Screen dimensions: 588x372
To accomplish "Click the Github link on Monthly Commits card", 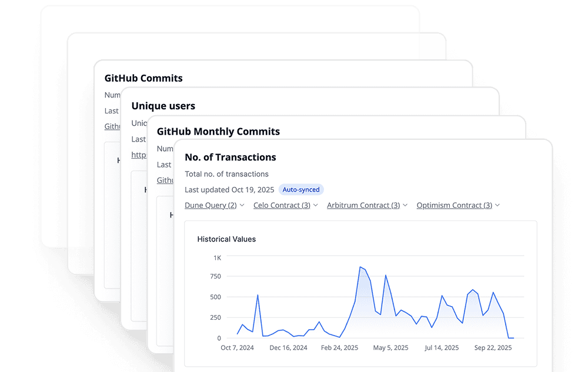I will (165, 180).
